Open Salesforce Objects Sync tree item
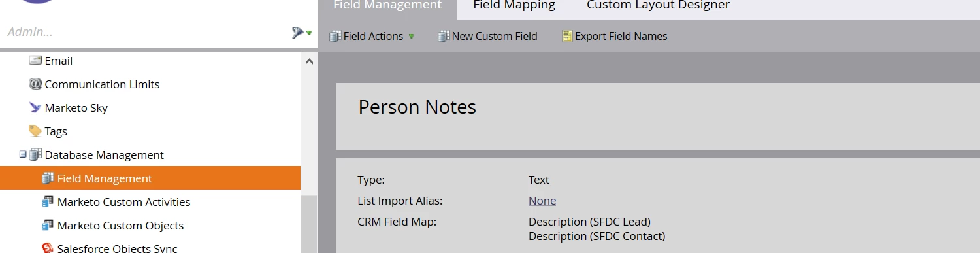The height and width of the screenshot is (253, 980). (118, 248)
